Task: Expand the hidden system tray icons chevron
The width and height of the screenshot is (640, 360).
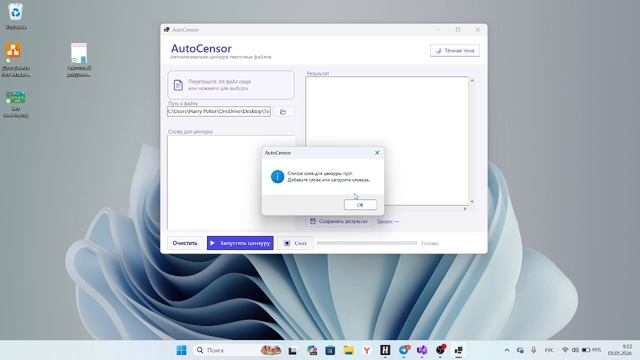Action: tap(507, 350)
